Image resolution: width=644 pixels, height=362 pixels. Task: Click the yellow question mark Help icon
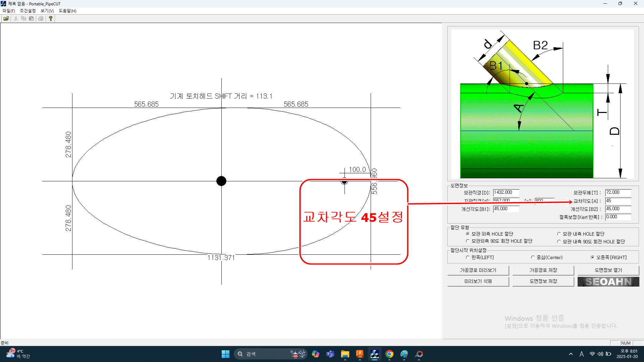51,18
